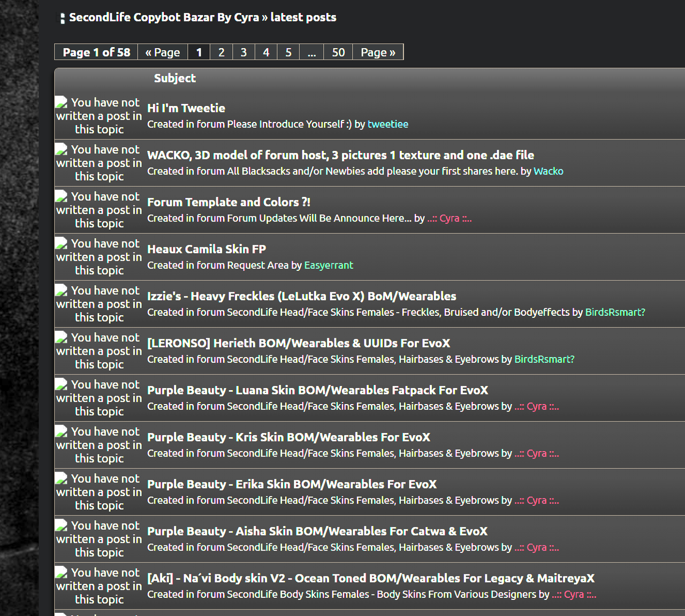Go to page 2 of results
The width and height of the screenshot is (685, 616).
click(221, 52)
